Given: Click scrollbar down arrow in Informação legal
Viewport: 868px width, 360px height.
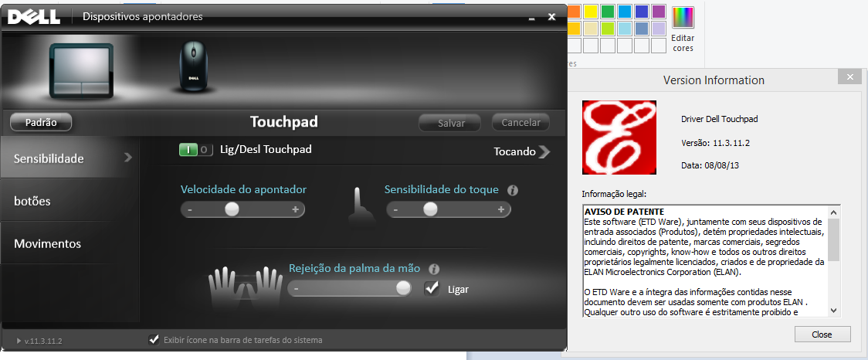Looking at the screenshot, I should tap(834, 311).
